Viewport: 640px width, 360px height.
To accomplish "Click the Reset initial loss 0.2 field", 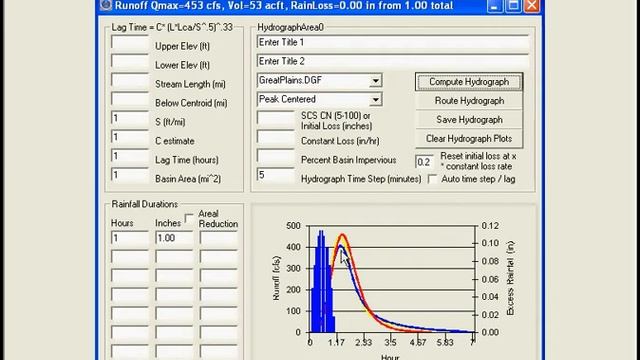I will [424, 162].
